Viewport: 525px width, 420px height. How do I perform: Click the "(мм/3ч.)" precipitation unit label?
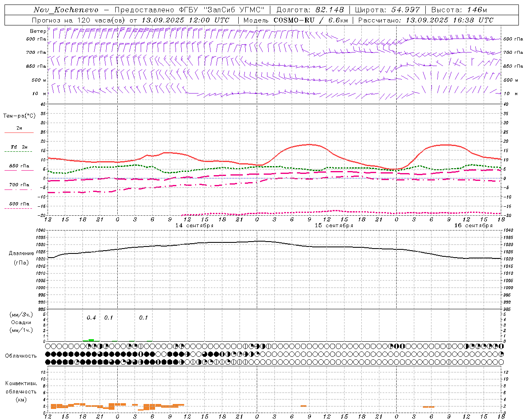click(x=21, y=315)
